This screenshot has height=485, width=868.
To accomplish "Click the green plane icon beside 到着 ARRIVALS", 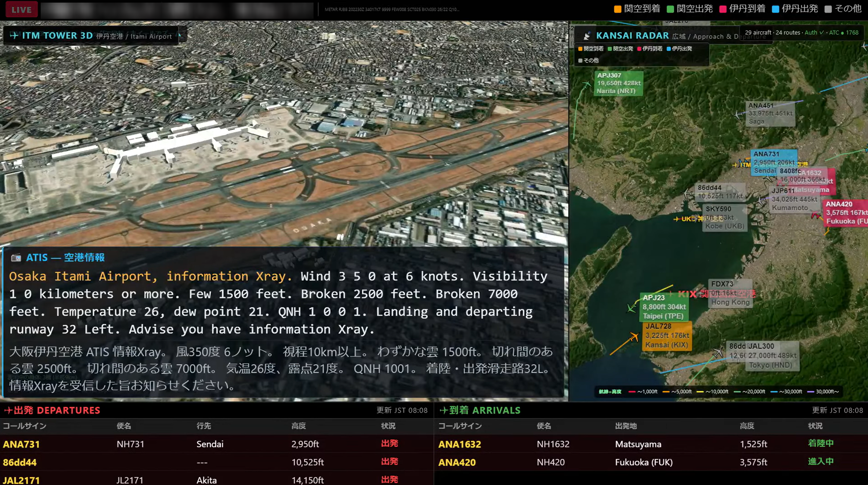I will pyautogui.click(x=444, y=410).
